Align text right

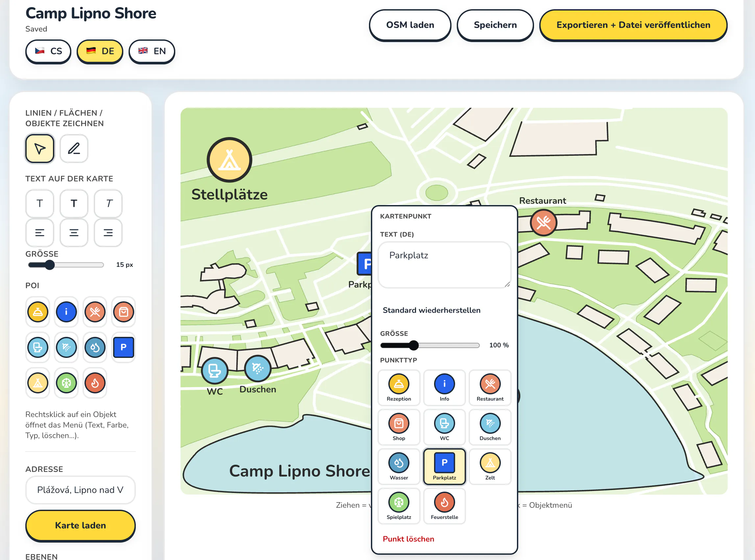pyautogui.click(x=108, y=233)
